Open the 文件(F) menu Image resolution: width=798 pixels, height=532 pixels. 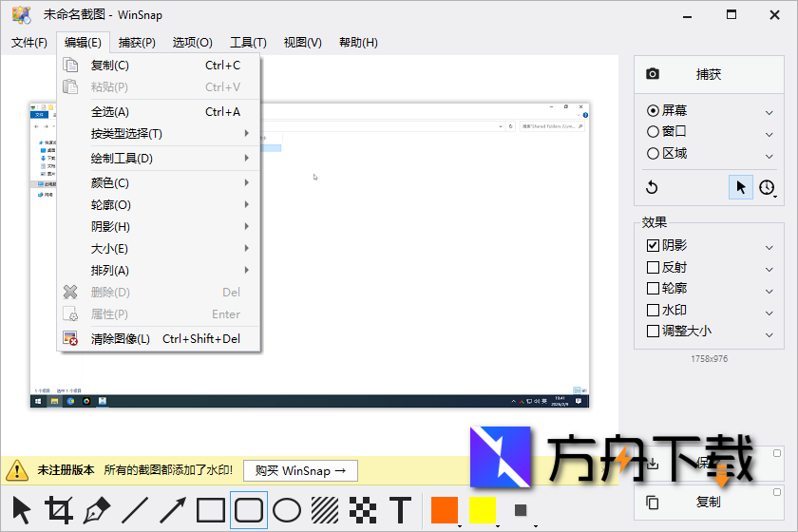[x=29, y=42]
